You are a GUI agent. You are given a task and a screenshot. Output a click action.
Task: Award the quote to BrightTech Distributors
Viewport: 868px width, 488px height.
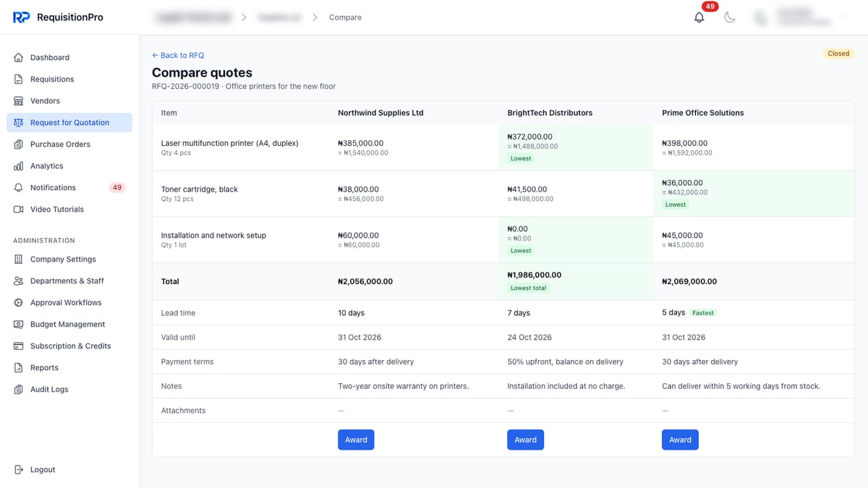pyautogui.click(x=525, y=440)
